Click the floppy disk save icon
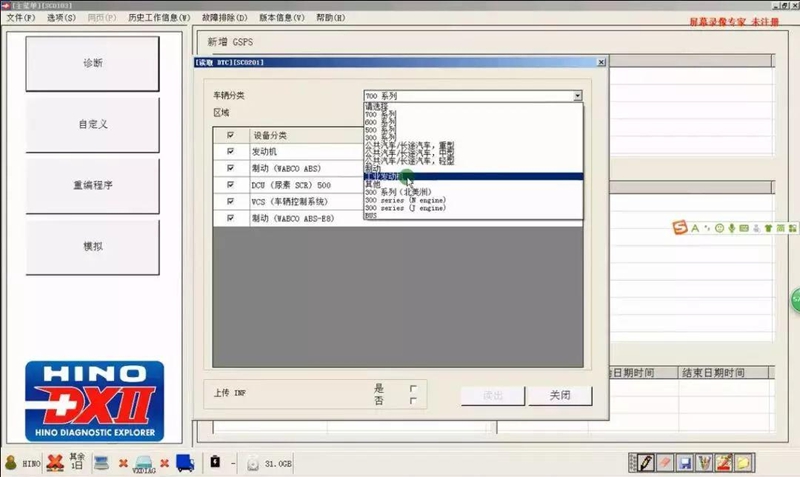Image resolution: width=800 pixels, height=477 pixels. coord(686,463)
